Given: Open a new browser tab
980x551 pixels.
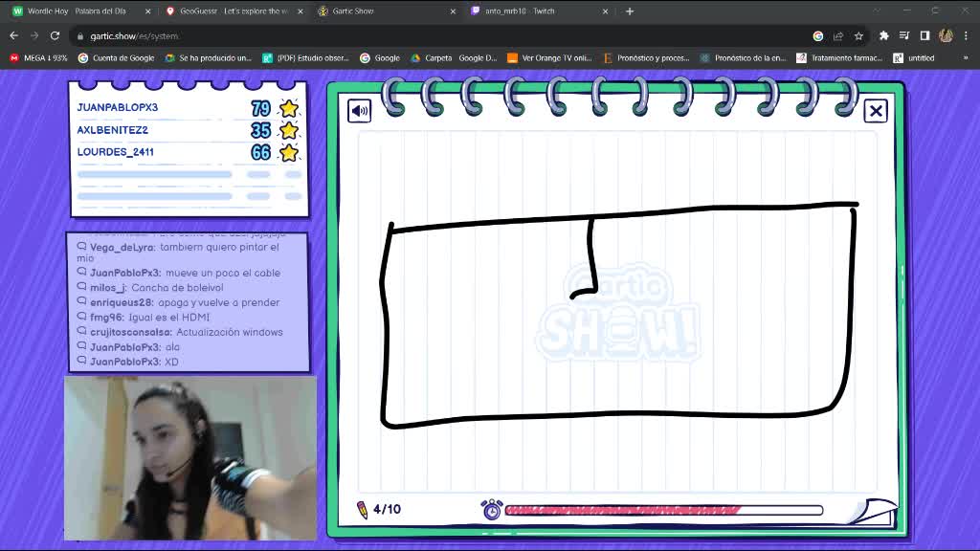Looking at the screenshot, I should 630,11.
